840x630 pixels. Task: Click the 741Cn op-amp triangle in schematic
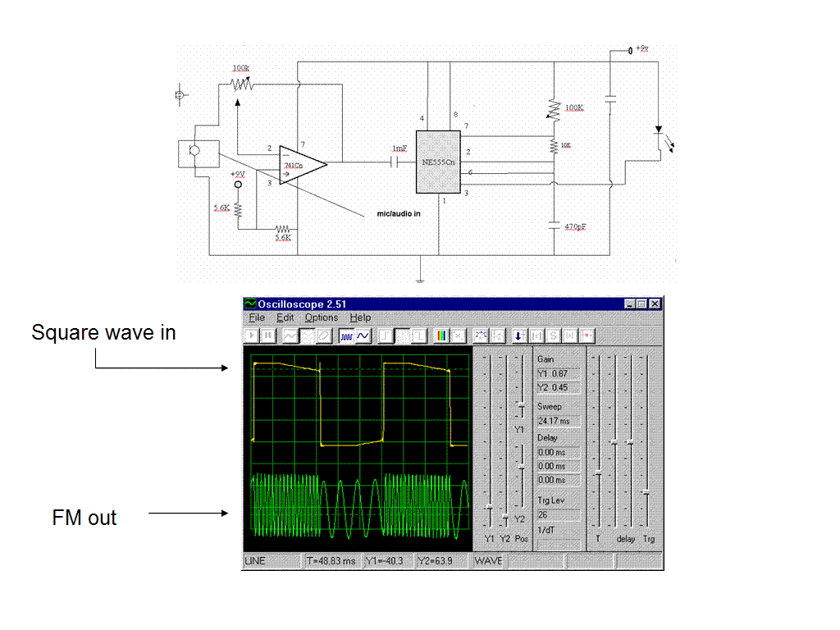point(302,165)
